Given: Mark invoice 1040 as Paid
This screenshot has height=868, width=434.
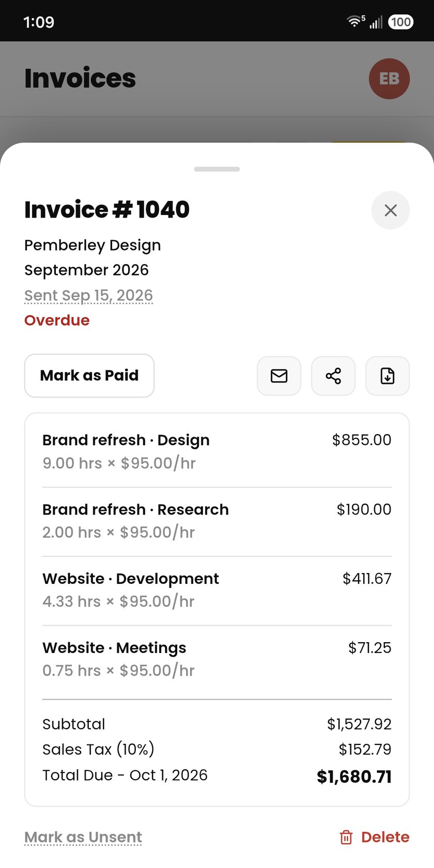Looking at the screenshot, I should (89, 376).
